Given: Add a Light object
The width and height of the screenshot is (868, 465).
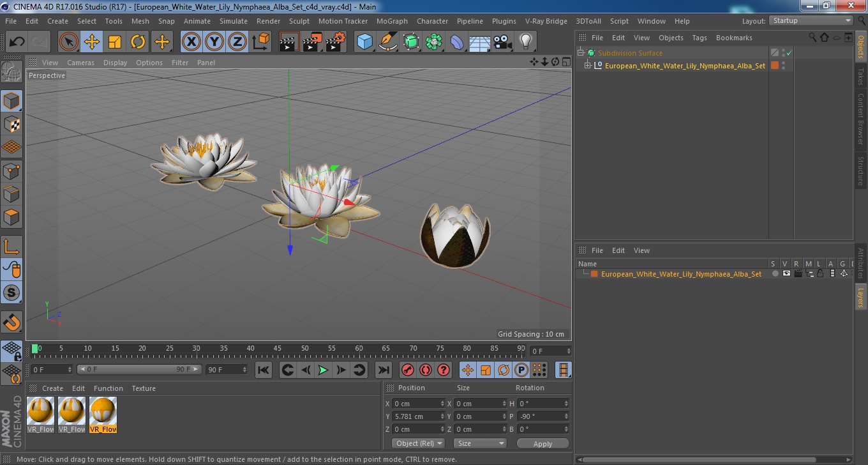Looking at the screenshot, I should (x=525, y=42).
